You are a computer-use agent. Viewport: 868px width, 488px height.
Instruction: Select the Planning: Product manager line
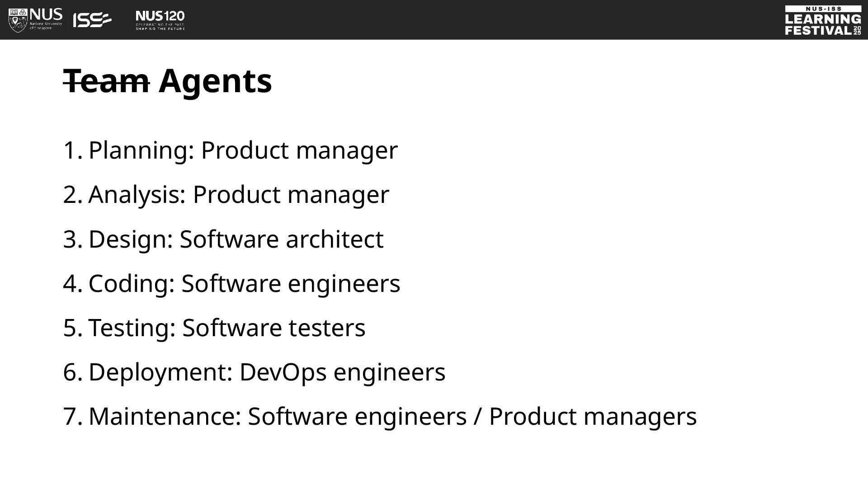pos(231,150)
